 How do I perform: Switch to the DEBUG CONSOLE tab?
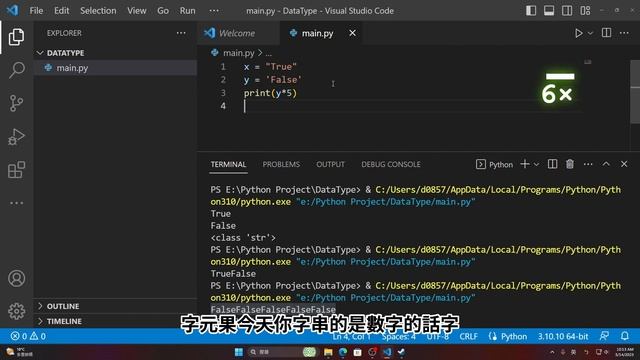(x=391, y=164)
